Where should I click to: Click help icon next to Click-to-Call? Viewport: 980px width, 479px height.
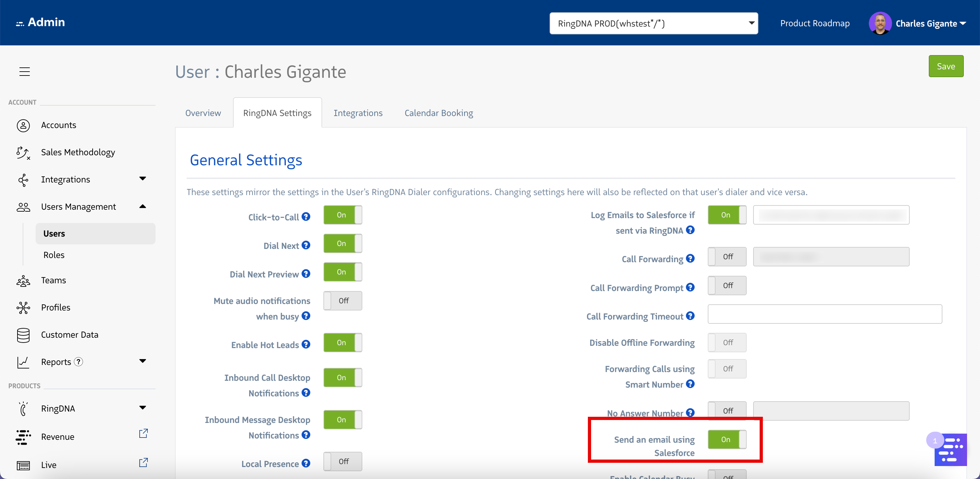[306, 216]
